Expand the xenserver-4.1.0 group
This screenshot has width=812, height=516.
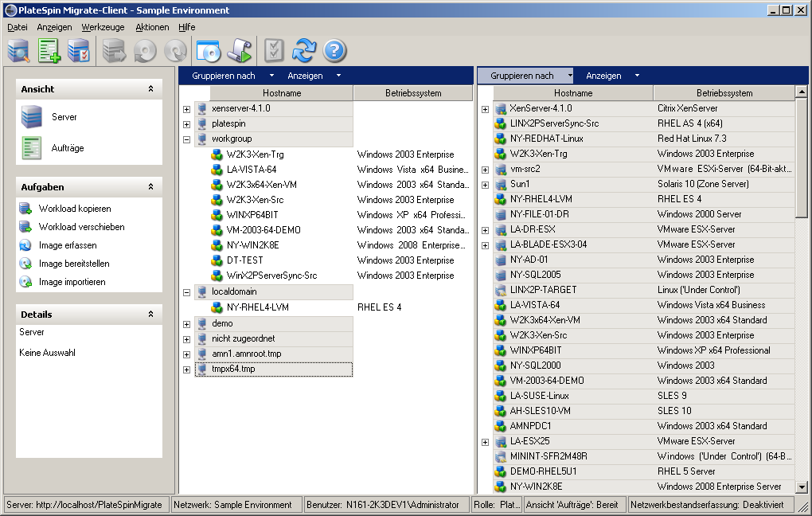(x=186, y=109)
